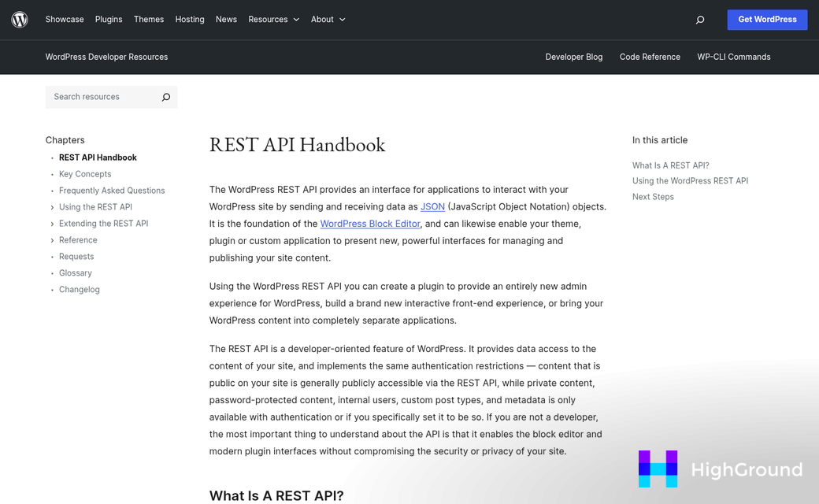
Task: Submit search with the resources magnifier icon
Action: pos(166,97)
